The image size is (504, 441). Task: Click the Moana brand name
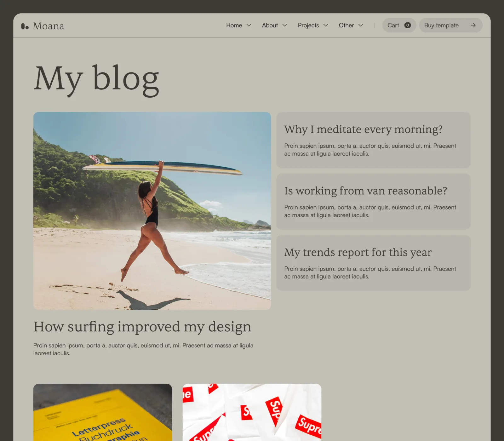click(x=49, y=26)
